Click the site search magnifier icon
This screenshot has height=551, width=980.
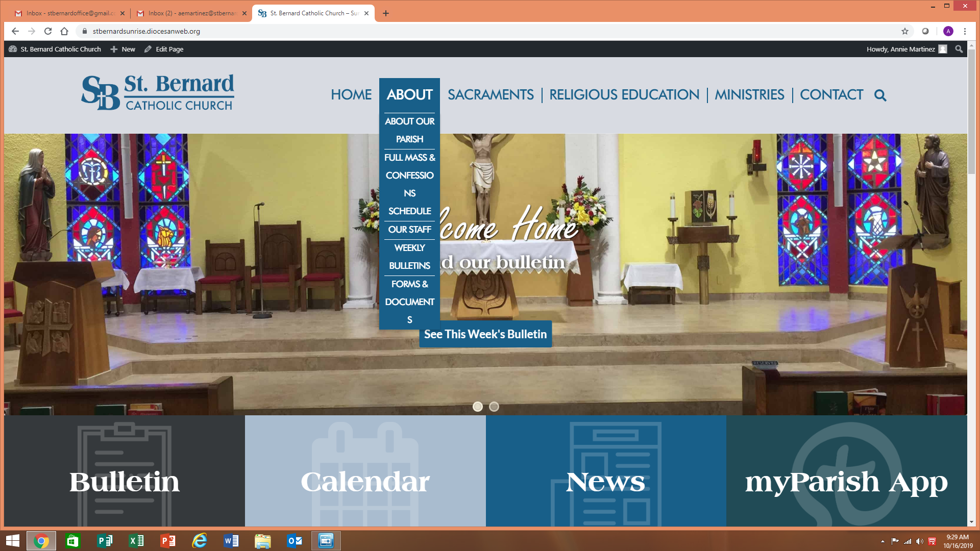880,95
